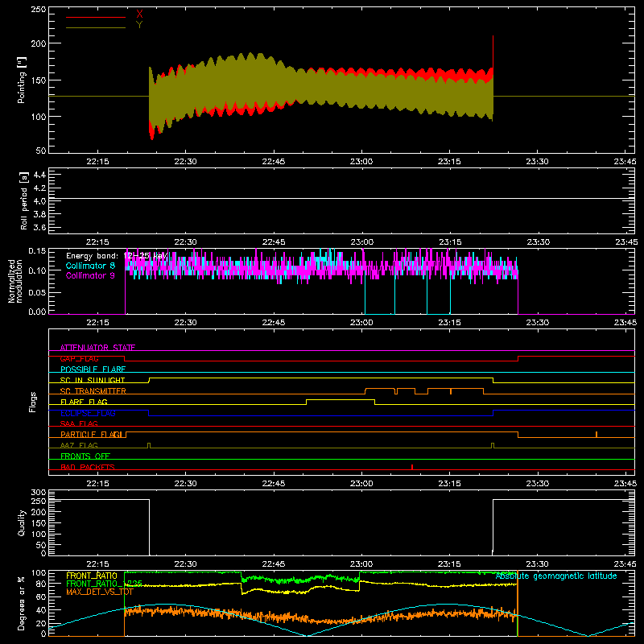Click the yellow FRONT_RATIO legend entry
Viewport: 644px width, 644px height.
click(91, 576)
